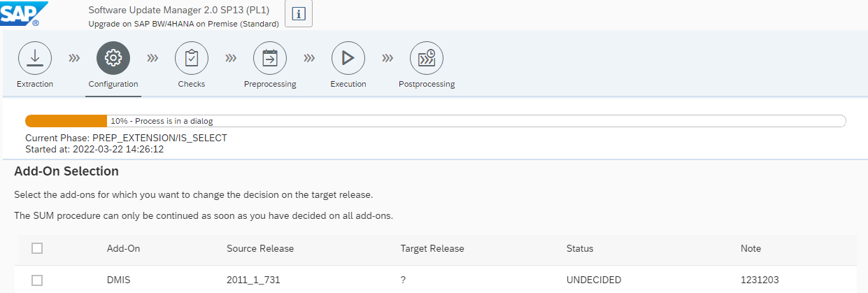This screenshot has width=868, height=293.
Task: Click the target release question mark cell
Action: (x=403, y=280)
